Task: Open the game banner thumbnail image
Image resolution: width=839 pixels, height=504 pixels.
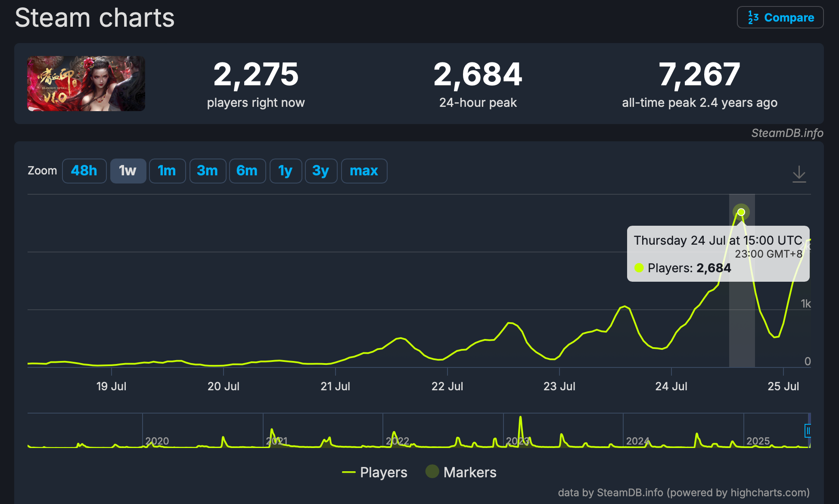Action: click(x=86, y=84)
